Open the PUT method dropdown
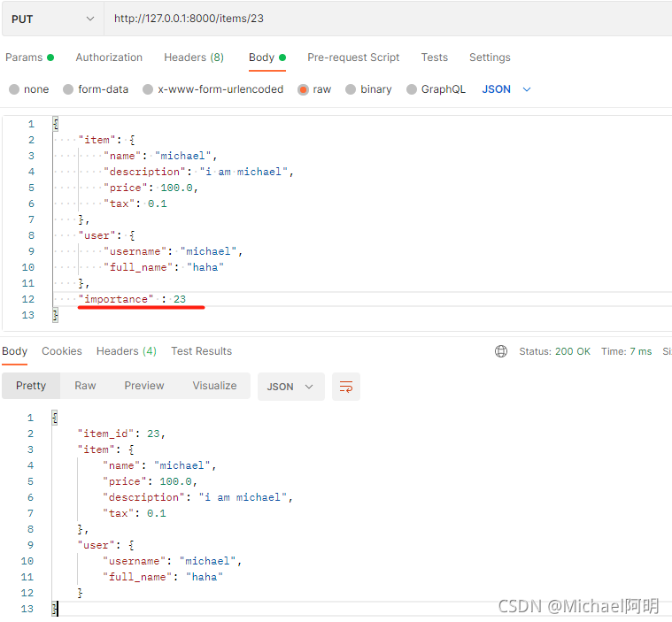 (53, 19)
